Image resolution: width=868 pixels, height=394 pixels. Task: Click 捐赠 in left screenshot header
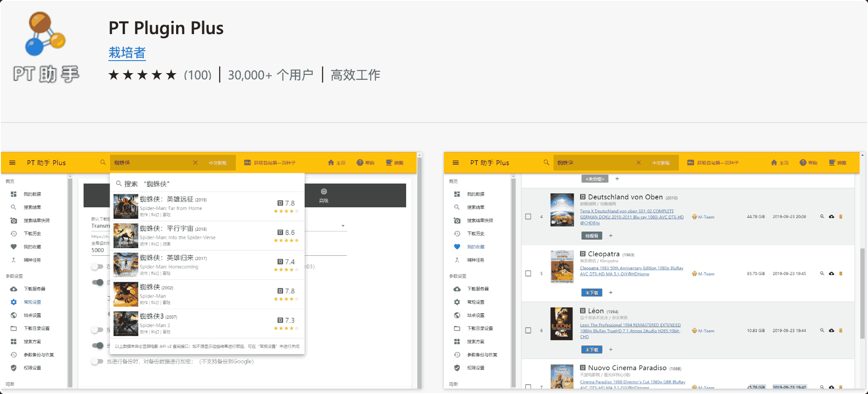394,163
